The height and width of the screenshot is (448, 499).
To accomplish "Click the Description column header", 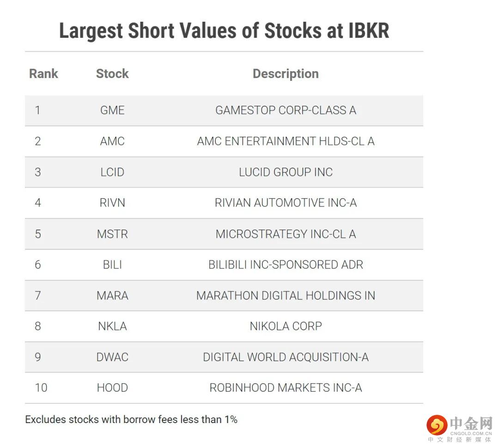I will pyautogui.click(x=286, y=74).
